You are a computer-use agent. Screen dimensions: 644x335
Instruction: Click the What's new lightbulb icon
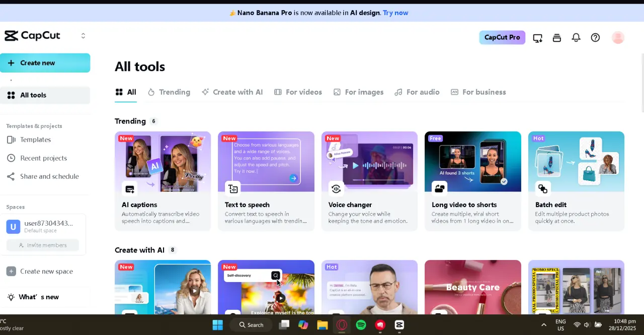[11, 297]
